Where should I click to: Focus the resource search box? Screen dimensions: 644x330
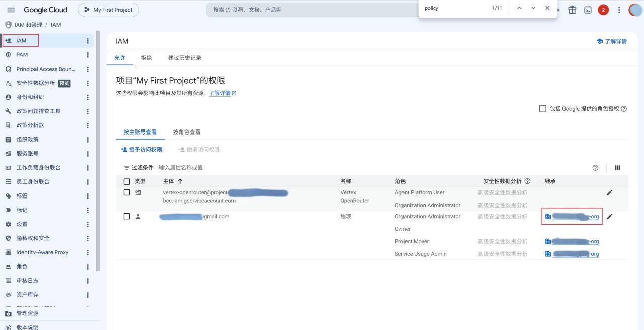click(x=312, y=10)
